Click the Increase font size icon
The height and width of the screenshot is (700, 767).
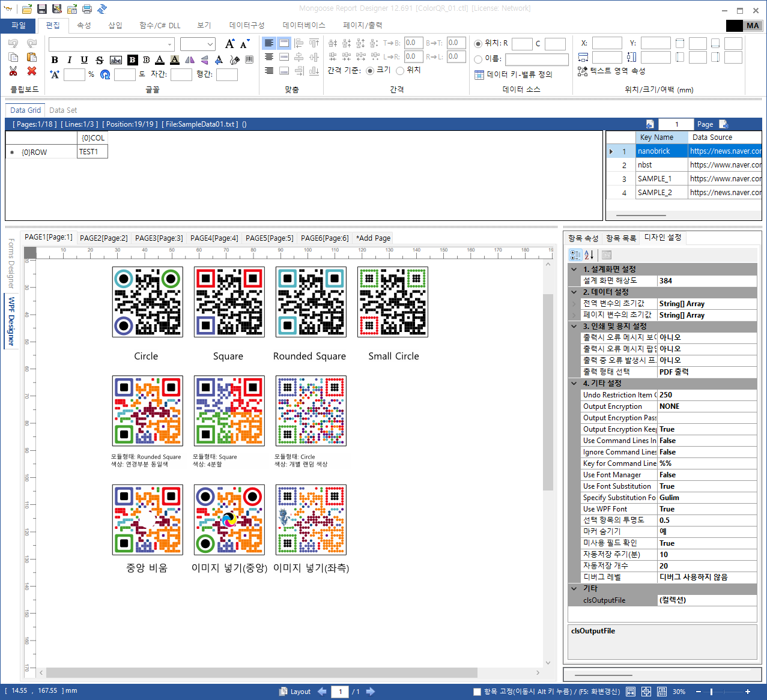pos(230,44)
